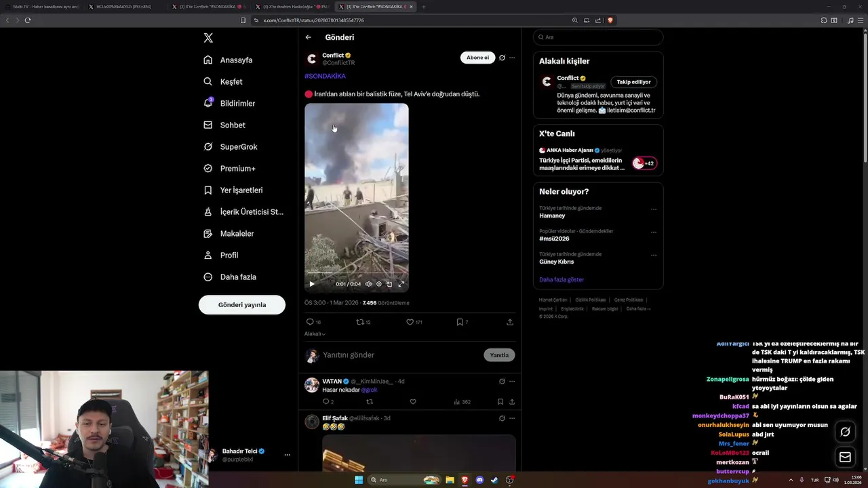
Task: Open options for Hamaney trend
Action: click(x=654, y=209)
